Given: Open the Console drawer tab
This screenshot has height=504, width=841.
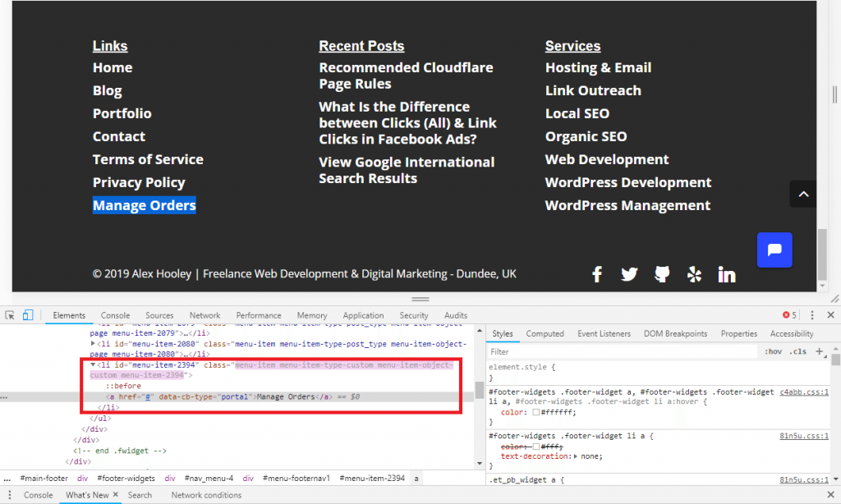Looking at the screenshot, I should pyautogui.click(x=38, y=495).
